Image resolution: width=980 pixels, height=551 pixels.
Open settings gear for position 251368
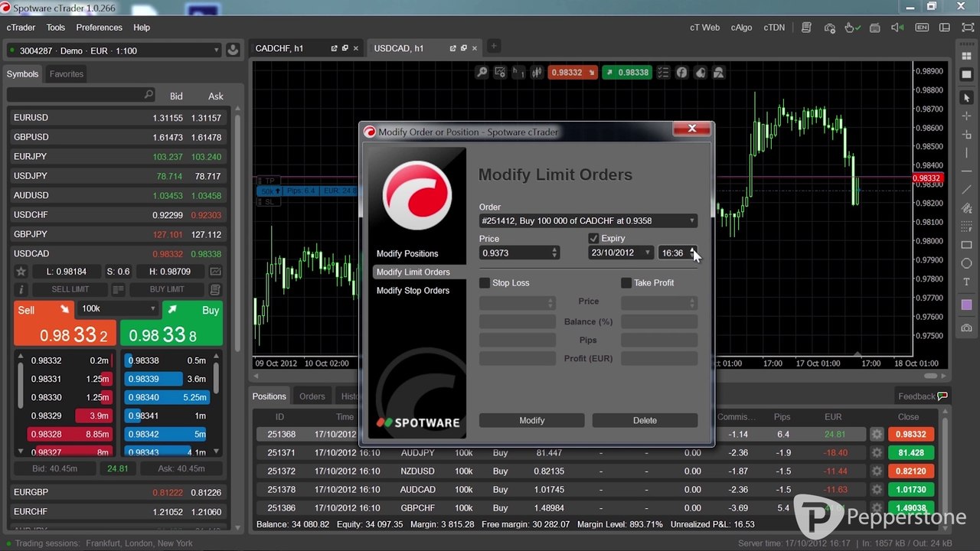pyautogui.click(x=877, y=435)
